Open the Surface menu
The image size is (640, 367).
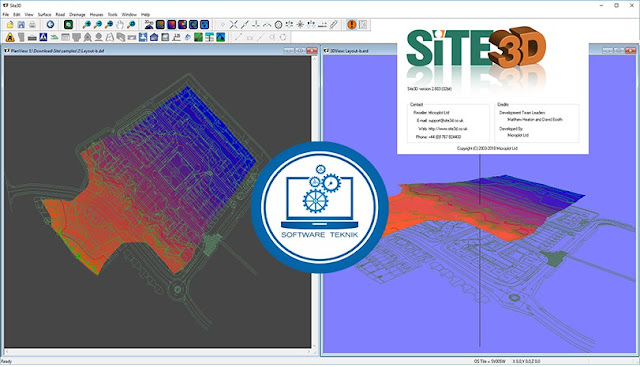coord(44,14)
